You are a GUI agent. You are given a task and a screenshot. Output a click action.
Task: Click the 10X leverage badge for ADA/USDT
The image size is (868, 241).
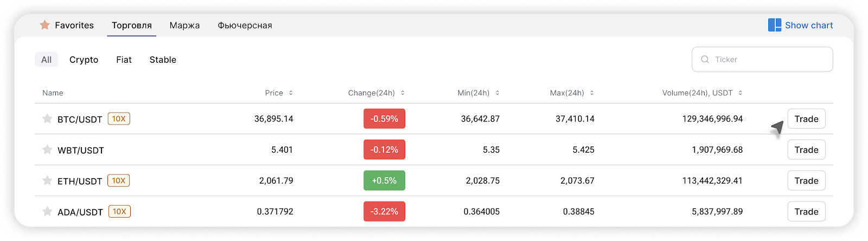[119, 211]
